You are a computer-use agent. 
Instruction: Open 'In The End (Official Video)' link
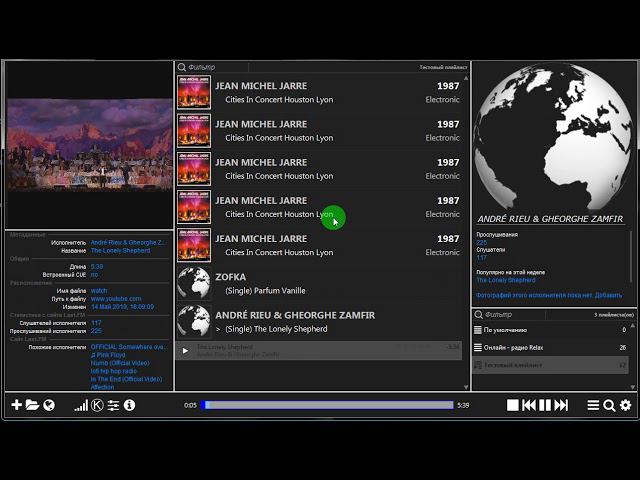(126, 379)
